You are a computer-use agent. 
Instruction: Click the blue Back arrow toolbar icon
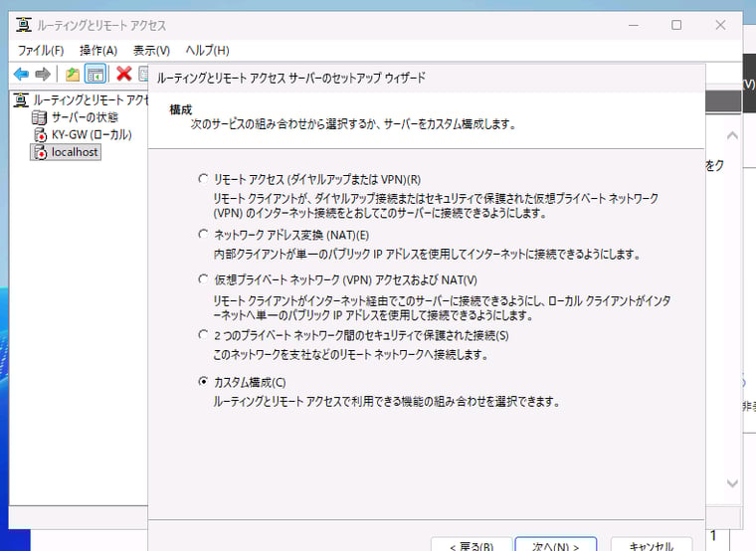[x=21, y=74]
